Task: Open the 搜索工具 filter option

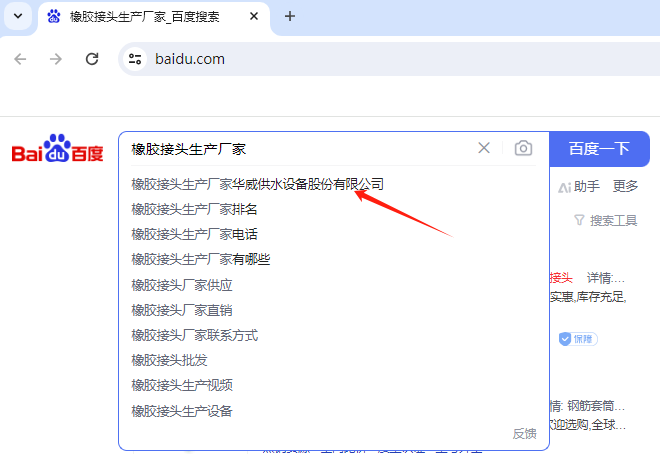Action: (606, 220)
